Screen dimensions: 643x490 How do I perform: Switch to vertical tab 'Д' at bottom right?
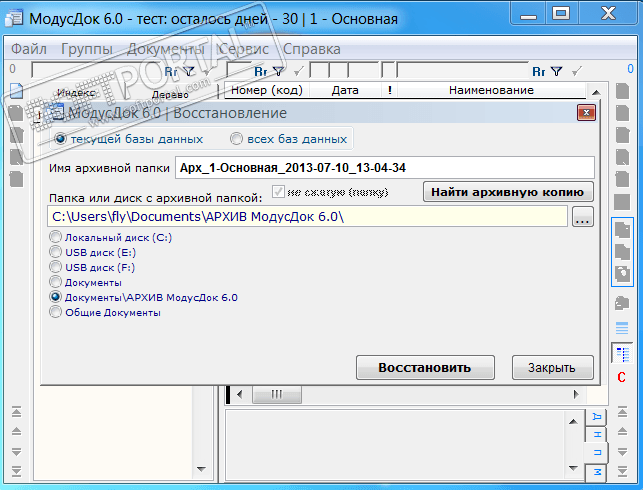point(596,417)
